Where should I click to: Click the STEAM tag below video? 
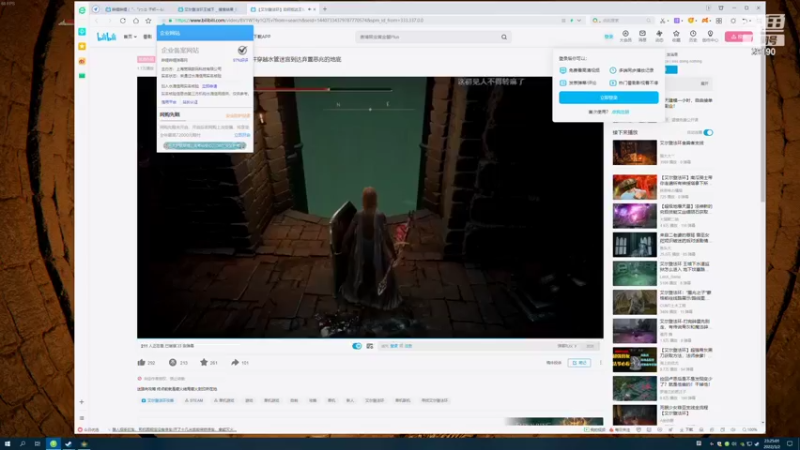[x=194, y=401]
